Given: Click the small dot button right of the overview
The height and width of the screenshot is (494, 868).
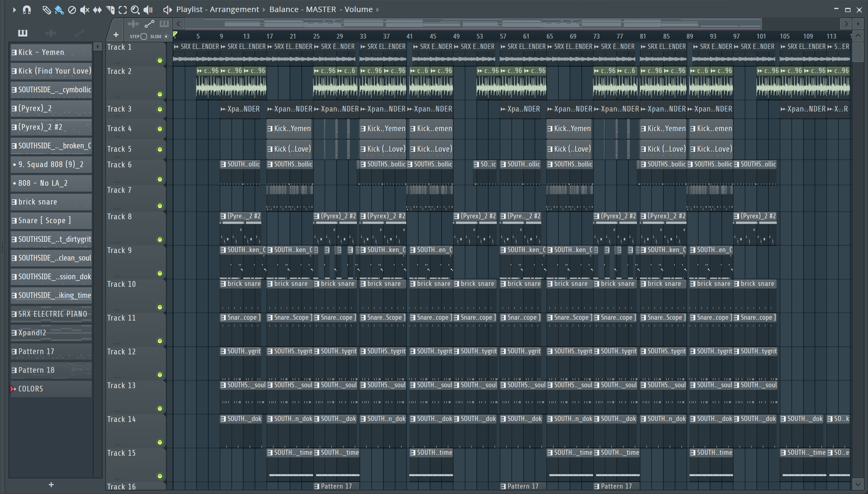Looking at the screenshot, I should [858, 24].
